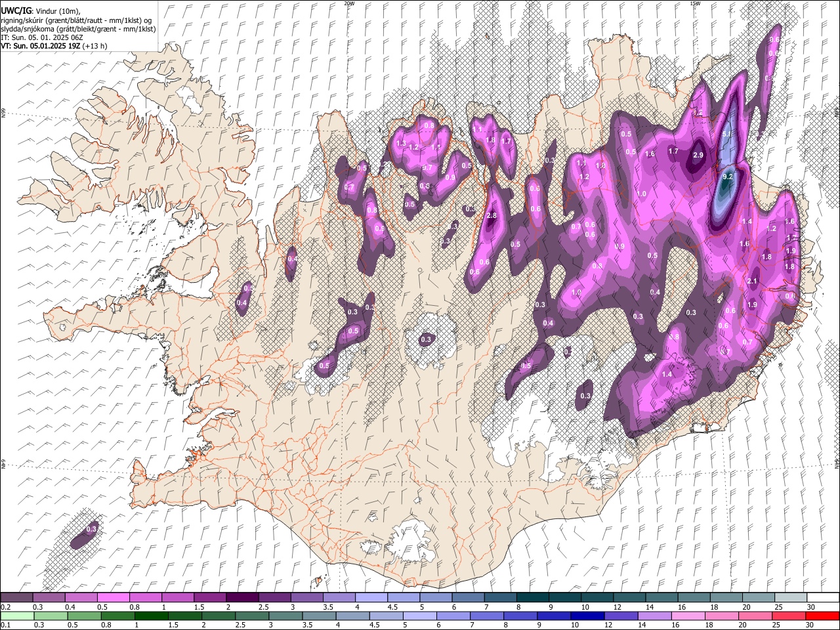Select the white snow swatch above 30
Viewport: 840px width, 630px height.
(x=822, y=597)
